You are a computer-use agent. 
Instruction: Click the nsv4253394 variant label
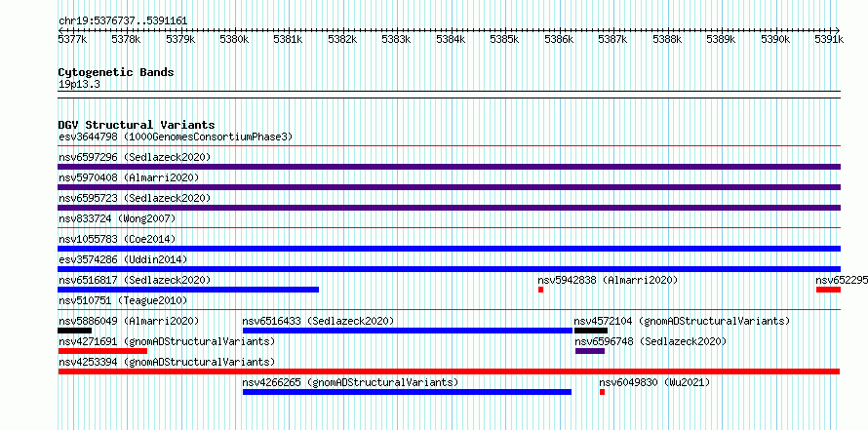(167, 362)
